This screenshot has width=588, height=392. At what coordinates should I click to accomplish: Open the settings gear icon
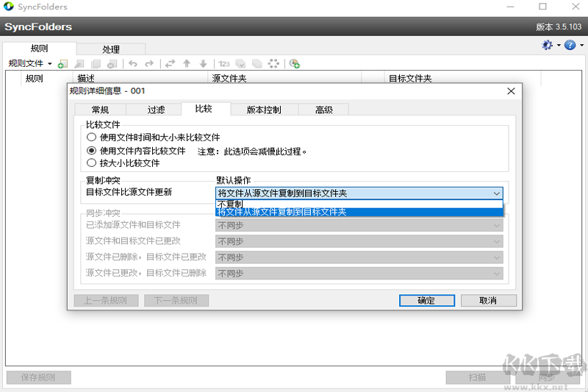pyautogui.click(x=547, y=45)
